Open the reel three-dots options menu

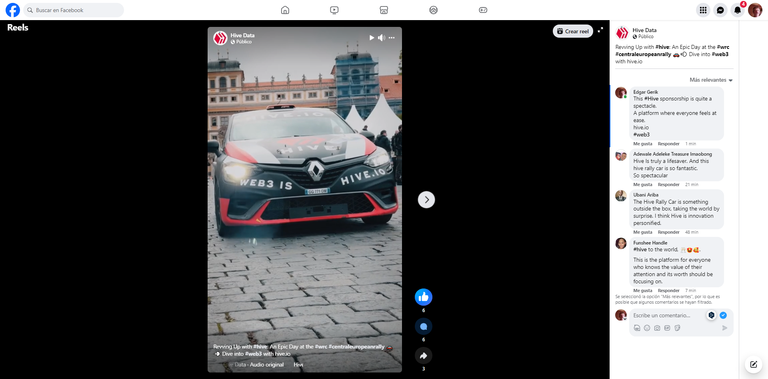[x=391, y=38]
